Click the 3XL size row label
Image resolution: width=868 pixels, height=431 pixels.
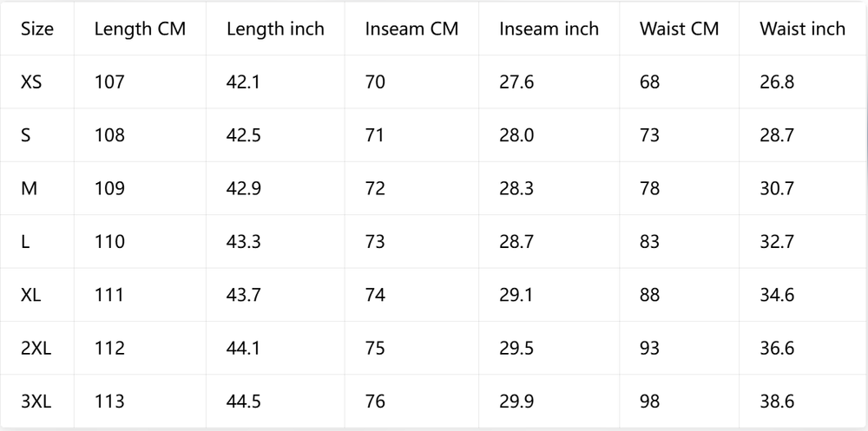point(37,402)
